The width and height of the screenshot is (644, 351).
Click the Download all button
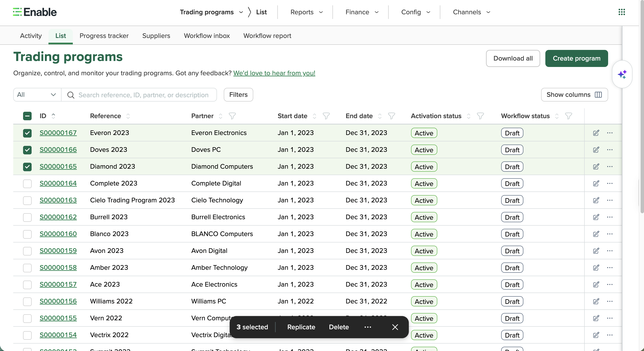513,58
